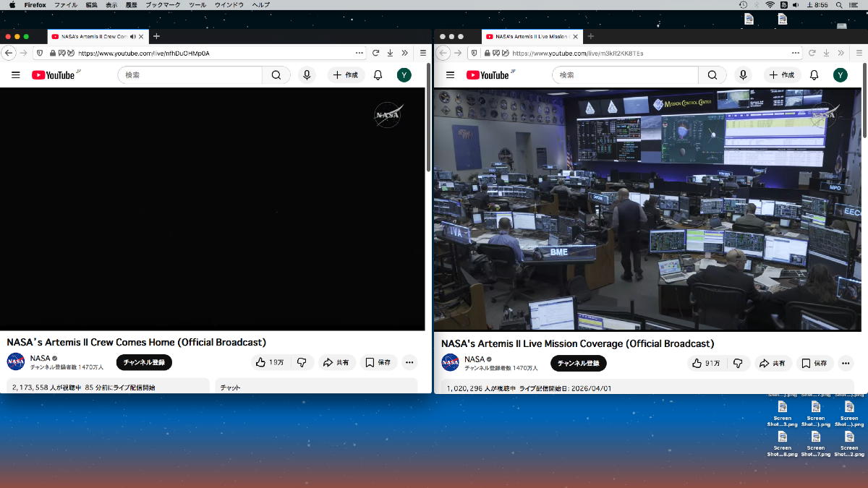
Task: Dislike the Live Mission Coverage video
Action: point(738,363)
